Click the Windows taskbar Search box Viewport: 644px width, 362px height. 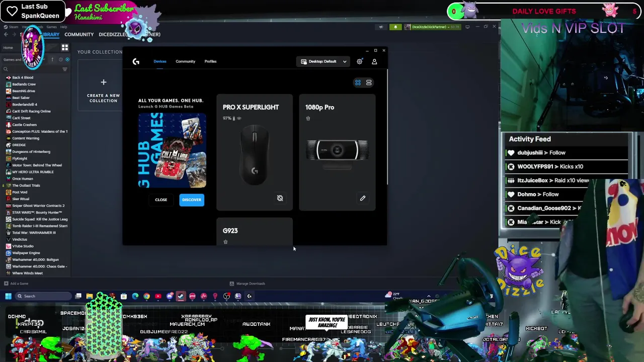tap(42, 296)
